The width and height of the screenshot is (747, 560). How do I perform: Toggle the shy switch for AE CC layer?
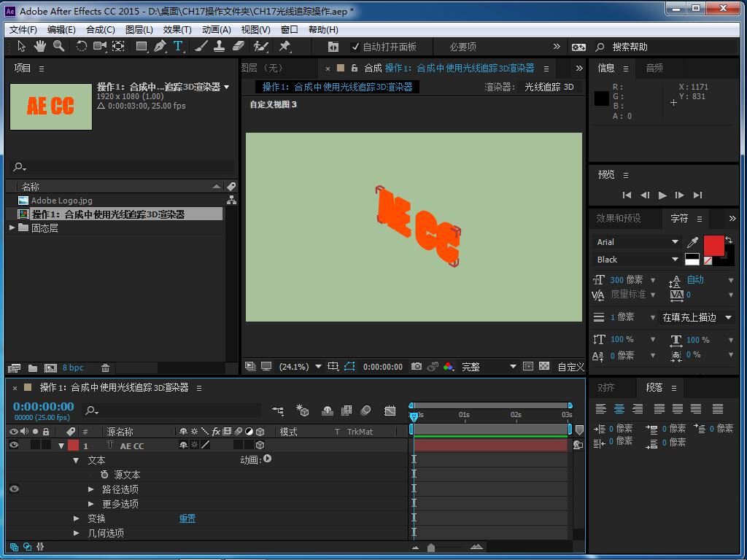[183, 446]
